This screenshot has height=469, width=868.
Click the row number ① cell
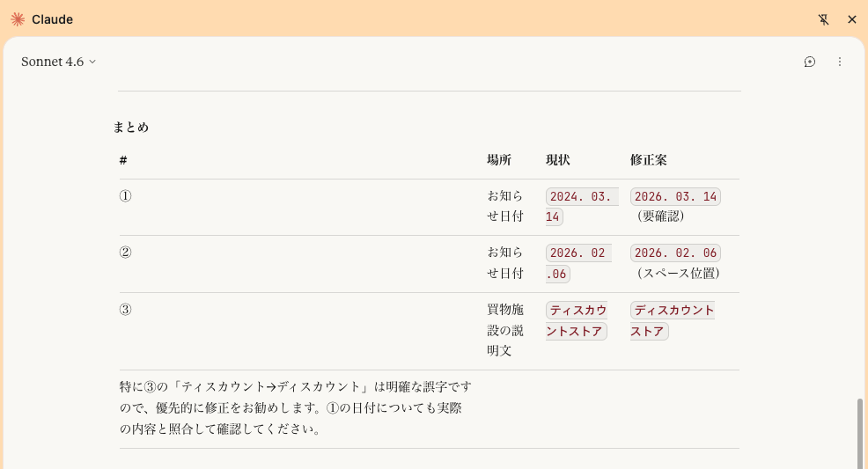pos(125,196)
